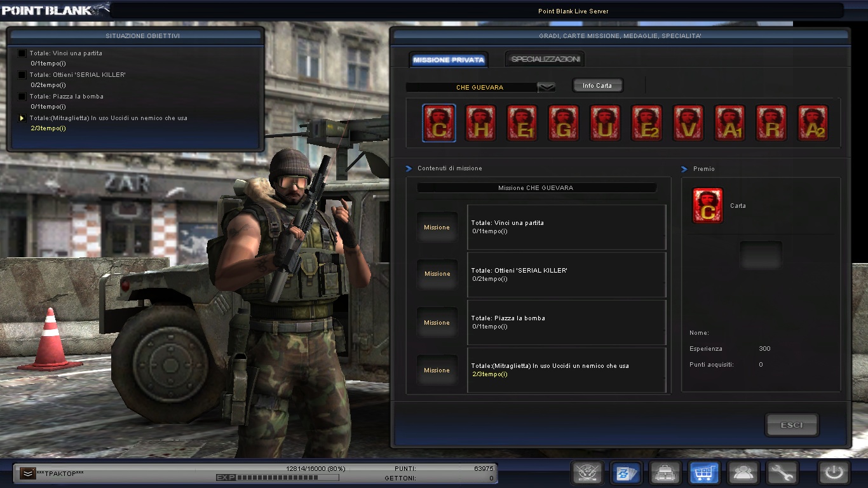Open the shop cart icon
Viewport: 868px width, 488px height.
705,473
